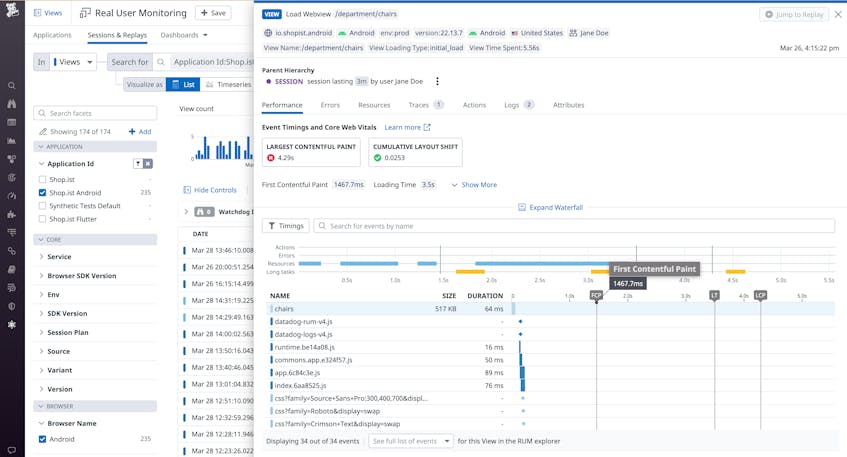
Task: Click the Views icon in header
Action: pos(38,12)
